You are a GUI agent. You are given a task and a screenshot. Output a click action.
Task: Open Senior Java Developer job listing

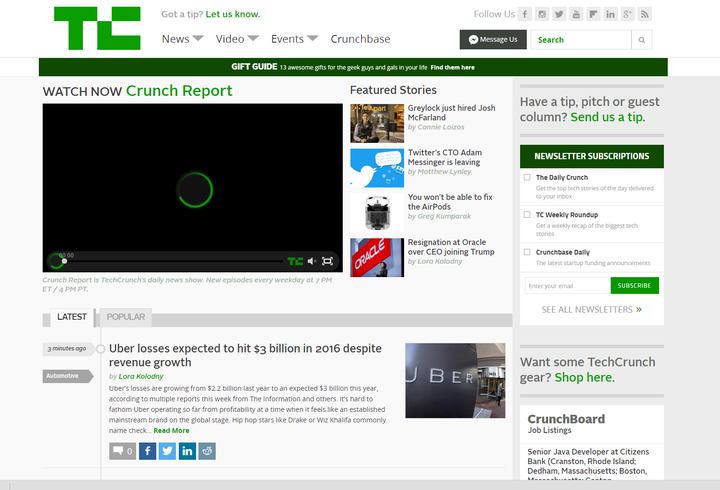point(588,464)
